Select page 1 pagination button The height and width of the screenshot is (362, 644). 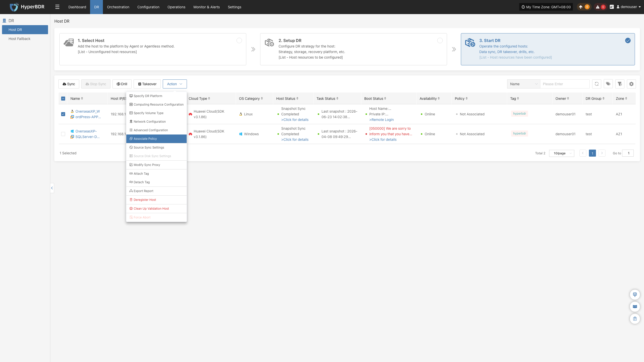[592, 153]
